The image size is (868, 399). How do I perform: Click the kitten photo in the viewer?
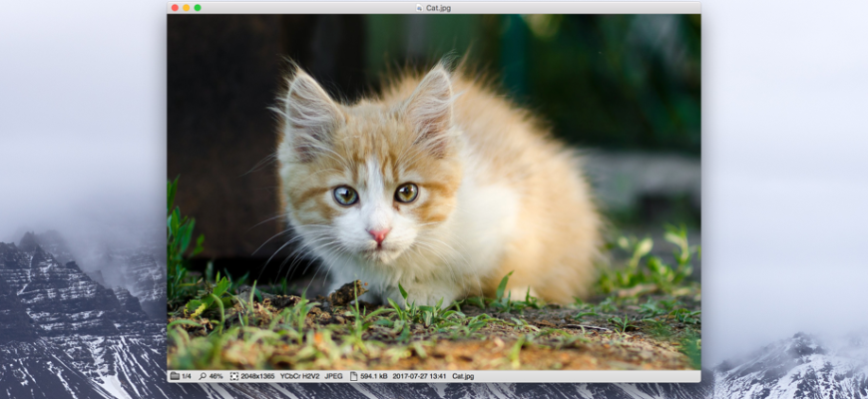click(434, 193)
